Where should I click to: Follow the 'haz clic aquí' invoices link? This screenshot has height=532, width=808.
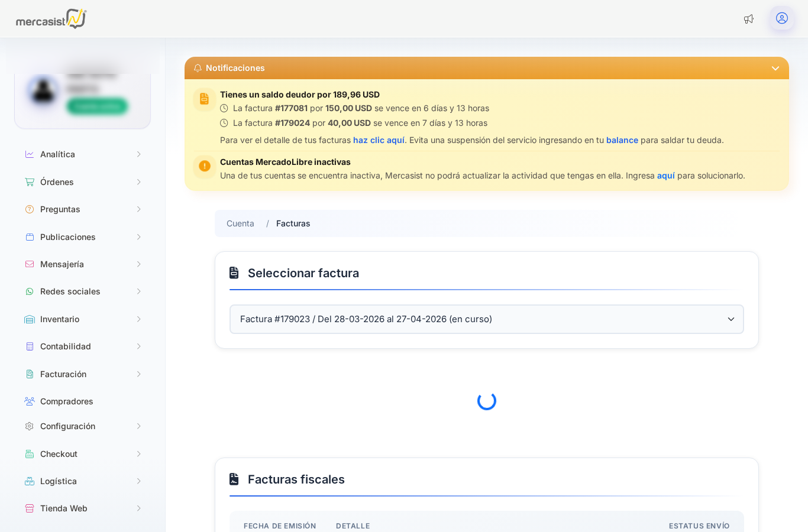coord(379,140)
